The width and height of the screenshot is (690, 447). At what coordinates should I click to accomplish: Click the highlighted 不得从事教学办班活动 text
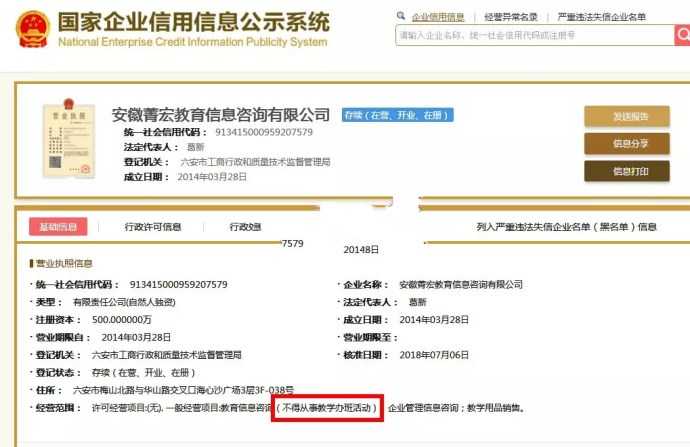(327, 408)
